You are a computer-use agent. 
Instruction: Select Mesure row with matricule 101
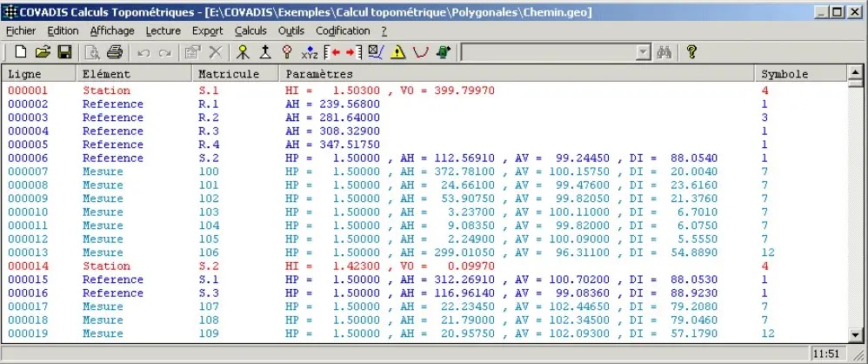click(x=424, y=185)
